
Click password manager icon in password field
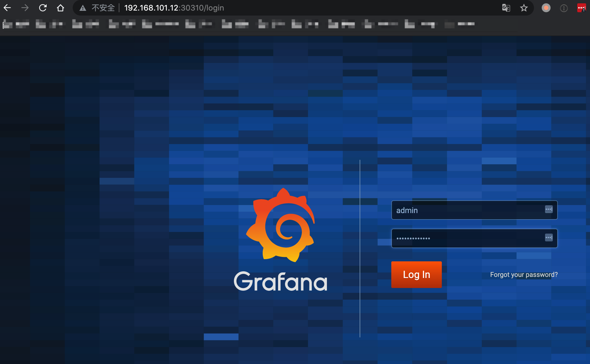(549, 237)
